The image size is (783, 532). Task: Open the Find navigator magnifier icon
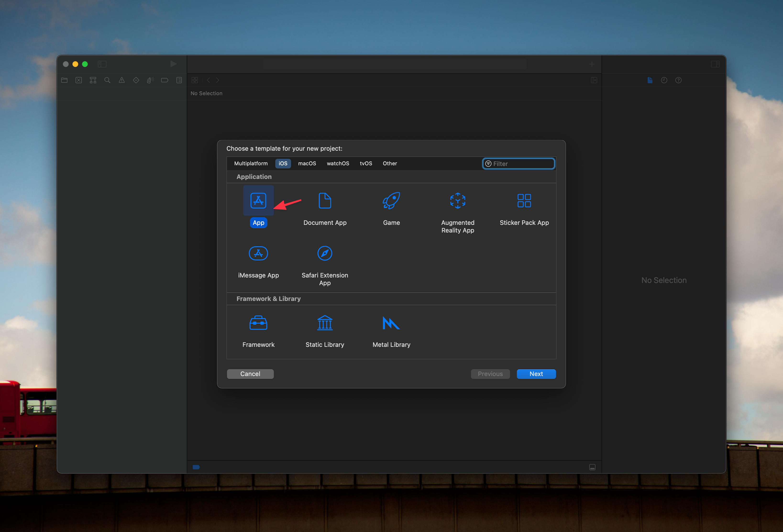107,80
